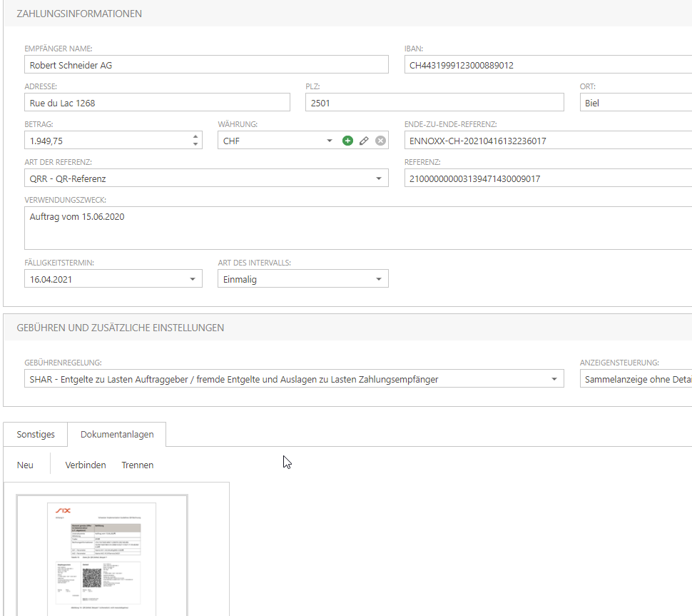Click the Verbinden button
692x616 pixels.
click(86, 465)
